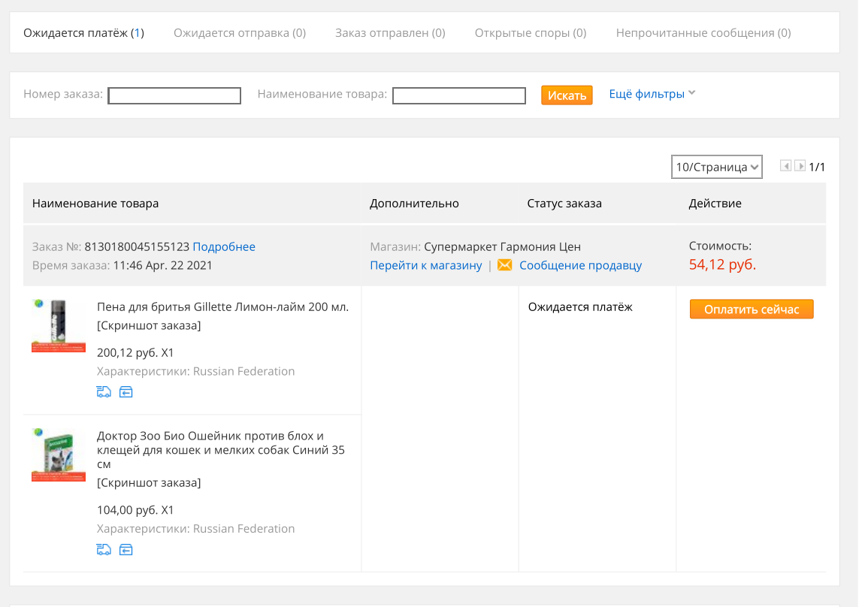Click return box icon under flea collar item

click(x=126, y=549)
